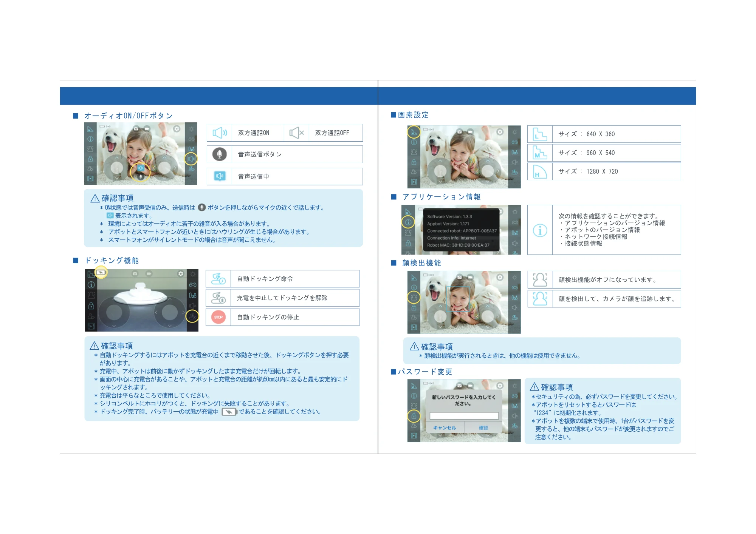The height and width of the screenshot is (534, 756).
Task: Click Software Version: 1.3.3 in info popup
Action: pos(449,216)
